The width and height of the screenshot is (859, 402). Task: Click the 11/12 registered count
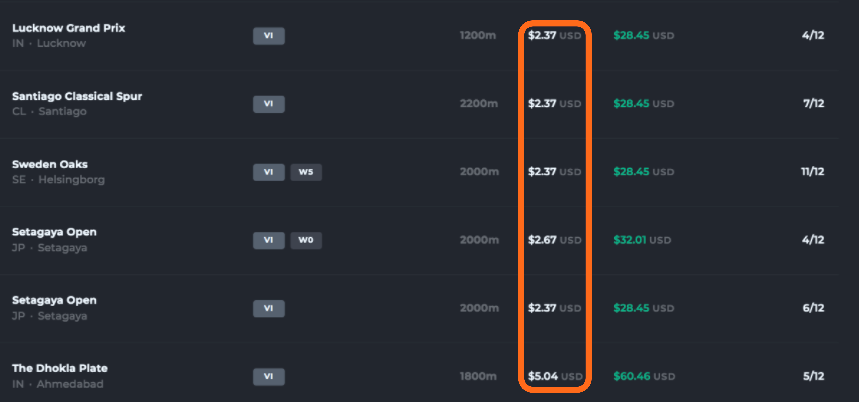[x=812, y=171]
